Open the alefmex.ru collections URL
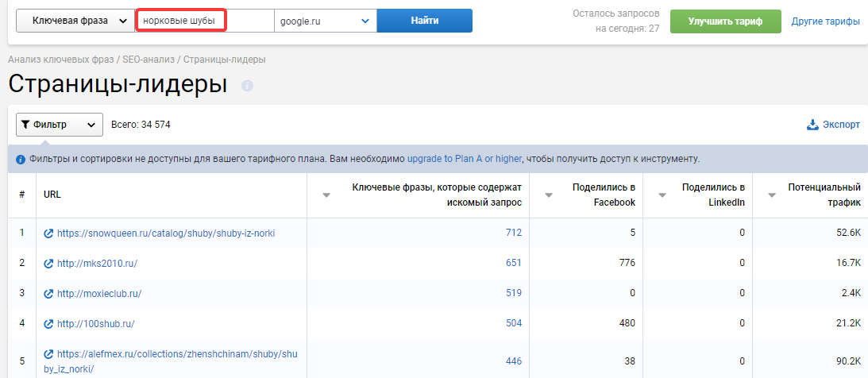This screenshot has width=868, height=378. coord(171,361)
